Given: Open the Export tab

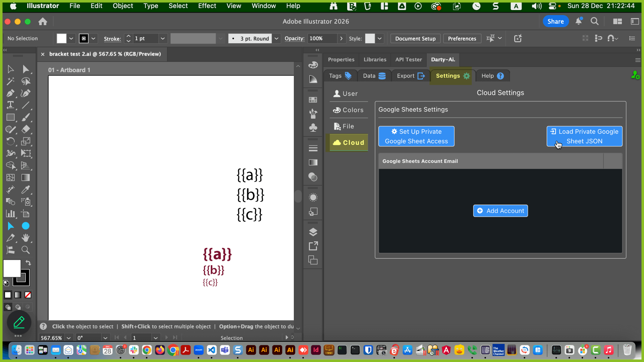Looking at the screenshot, I should [x=411, y=76].
